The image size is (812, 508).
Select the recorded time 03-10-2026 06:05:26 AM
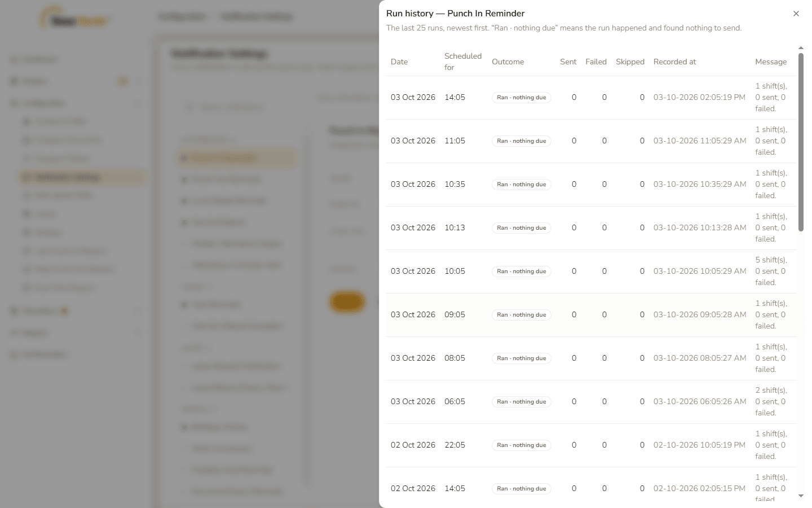(700, 401)
